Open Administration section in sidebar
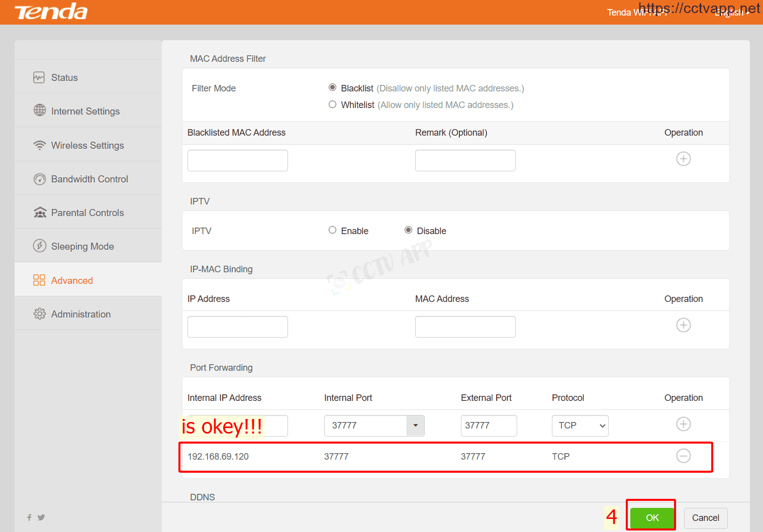 (81, 314)
